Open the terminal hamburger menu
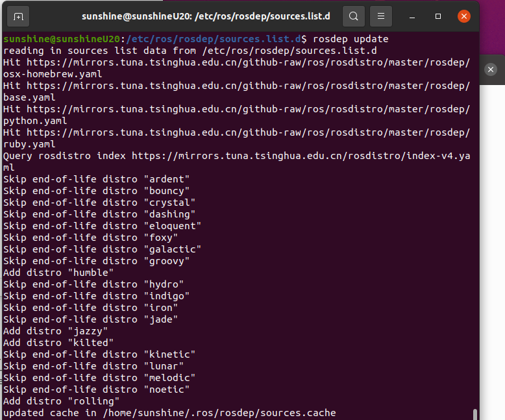The height and width of the screenshot is (420, 505). pyautogui.click(x=380, y=16)
